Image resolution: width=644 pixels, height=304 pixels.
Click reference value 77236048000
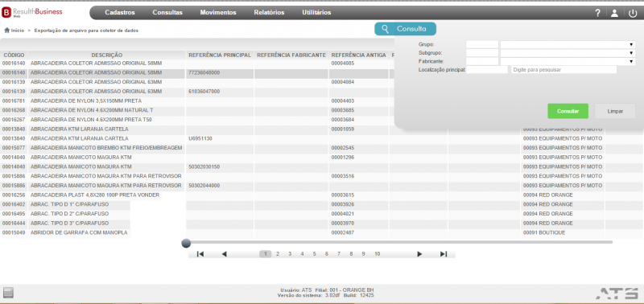click(204, 72)
